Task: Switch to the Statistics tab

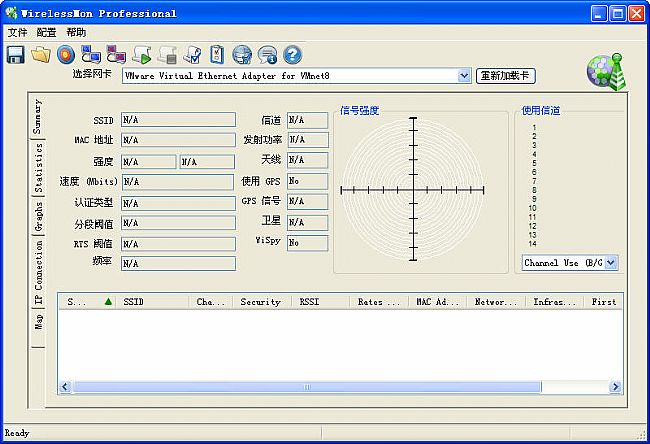Action: click(38, 168)
